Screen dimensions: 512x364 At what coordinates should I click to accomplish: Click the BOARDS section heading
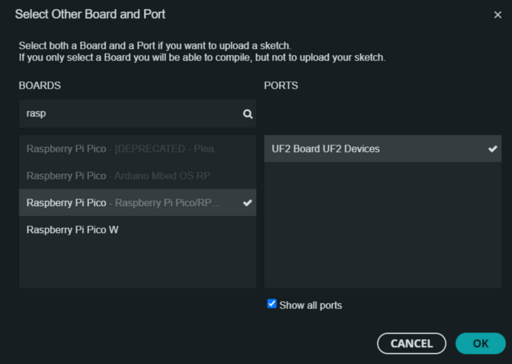[40, 86]
